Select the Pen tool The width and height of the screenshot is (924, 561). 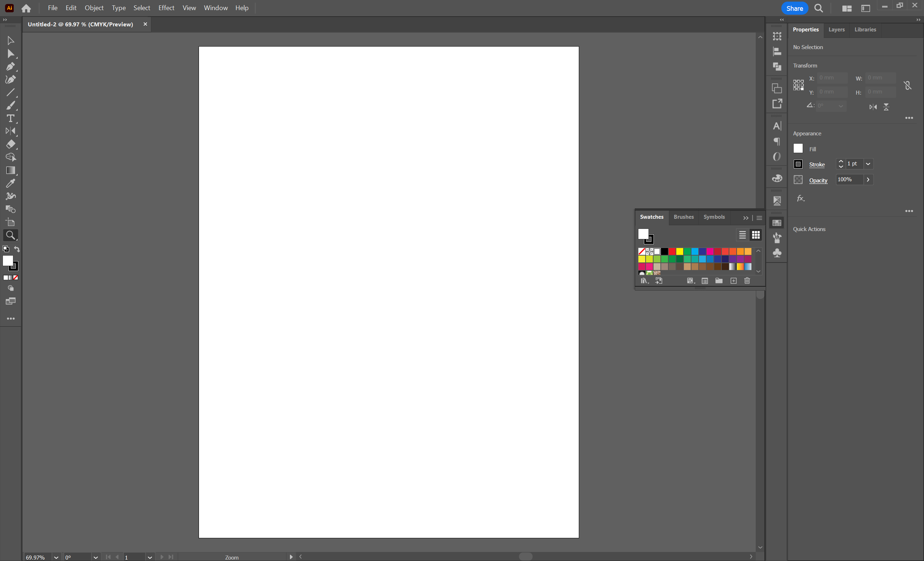(10, 67)
